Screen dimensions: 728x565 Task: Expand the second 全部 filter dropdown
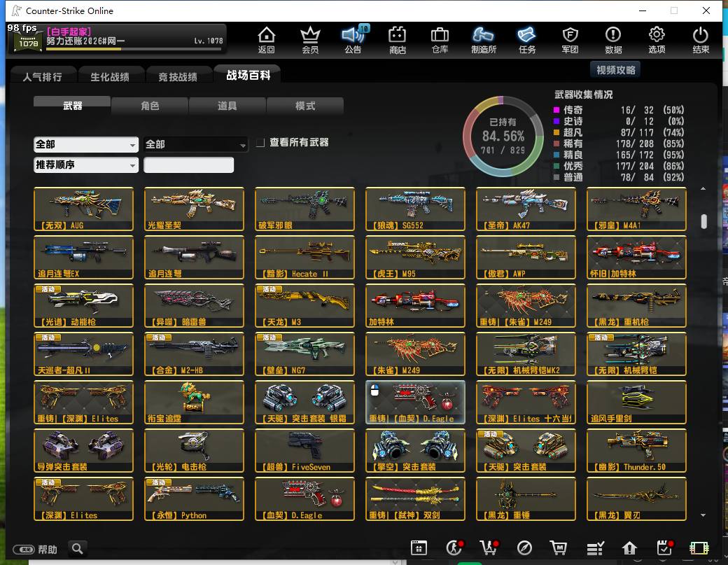pyautogui.click(x=195, y=144)
